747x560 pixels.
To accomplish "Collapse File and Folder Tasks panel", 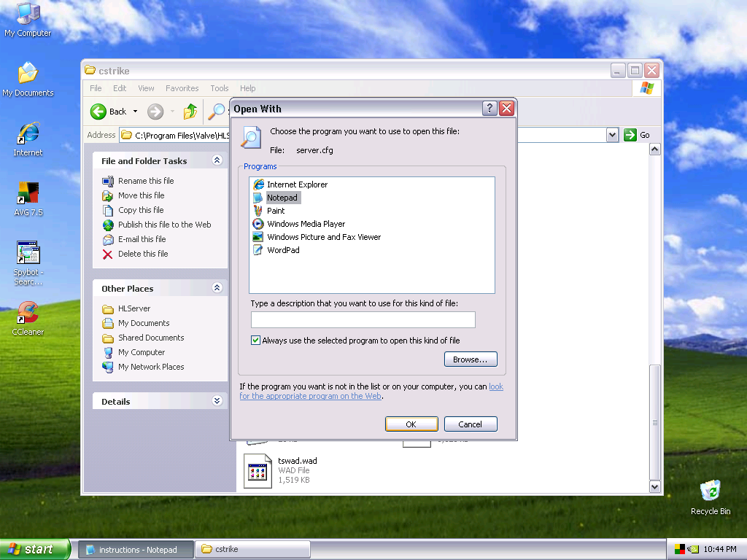I will click(217, 160).
